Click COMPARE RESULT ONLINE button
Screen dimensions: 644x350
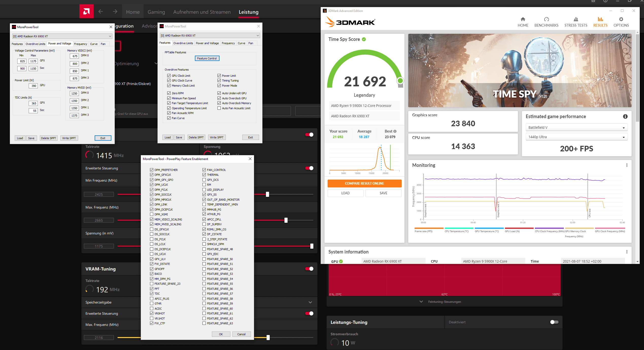[x=364, y=183]
